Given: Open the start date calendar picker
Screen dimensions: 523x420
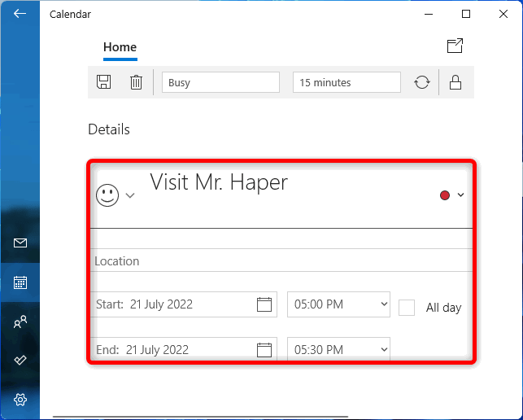Looking at the screenshot, I should point(264,304).
